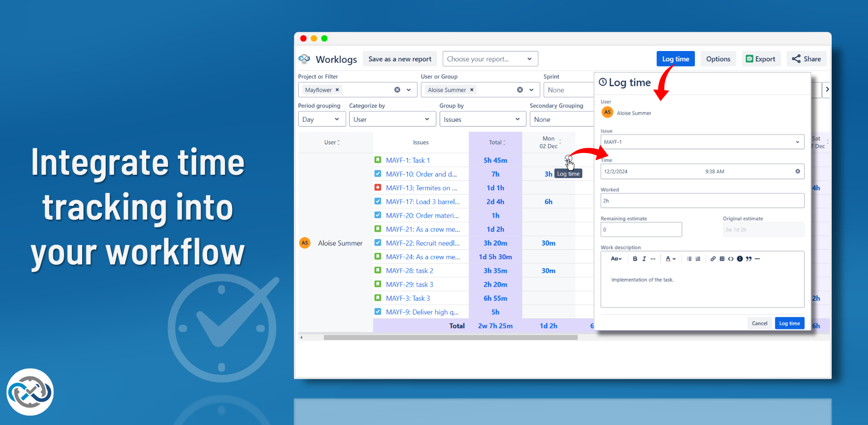Click story icon for MAYF-1: Task 1
The height and width of the screenshot is (425, 868).
point(378,160)
